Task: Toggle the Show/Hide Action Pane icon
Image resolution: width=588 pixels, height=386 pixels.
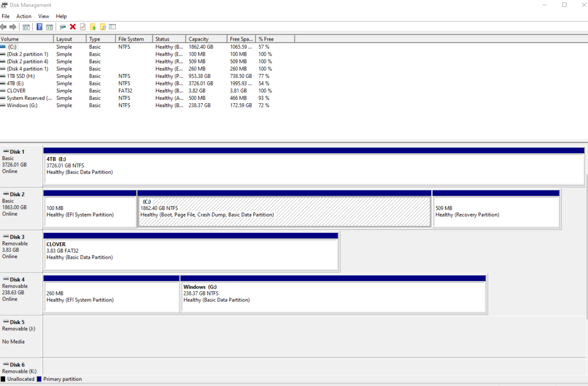Action: pyautogui.click(x=49, y=27)
